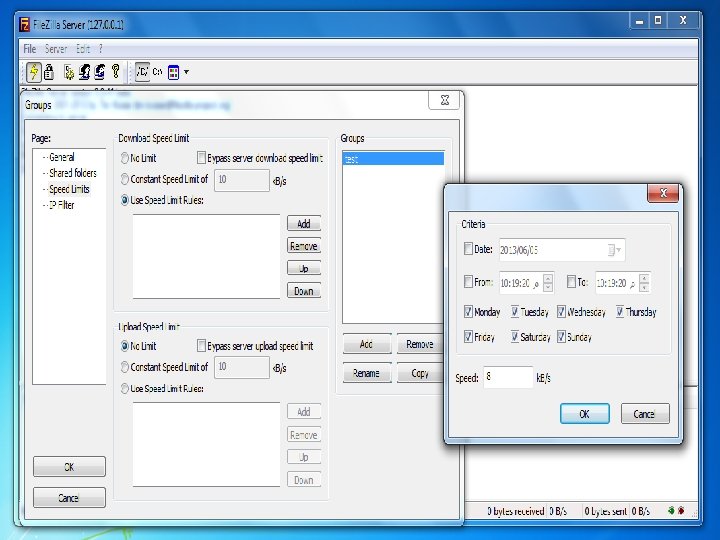Image resolution: width=720 pixels, height=540 pixels.
Task: Uncheck Wednesday in criteria
Action: click(x=561, y=312)
